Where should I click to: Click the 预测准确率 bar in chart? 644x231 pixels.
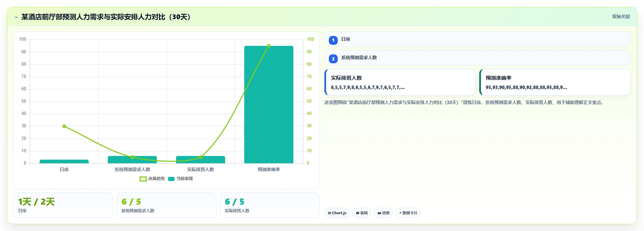coord(269,104)
